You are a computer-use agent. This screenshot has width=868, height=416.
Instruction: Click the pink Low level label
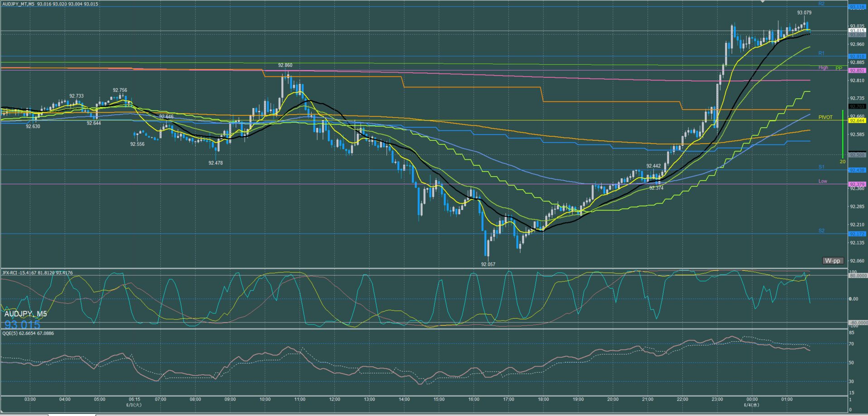click(x=823, y=181)
